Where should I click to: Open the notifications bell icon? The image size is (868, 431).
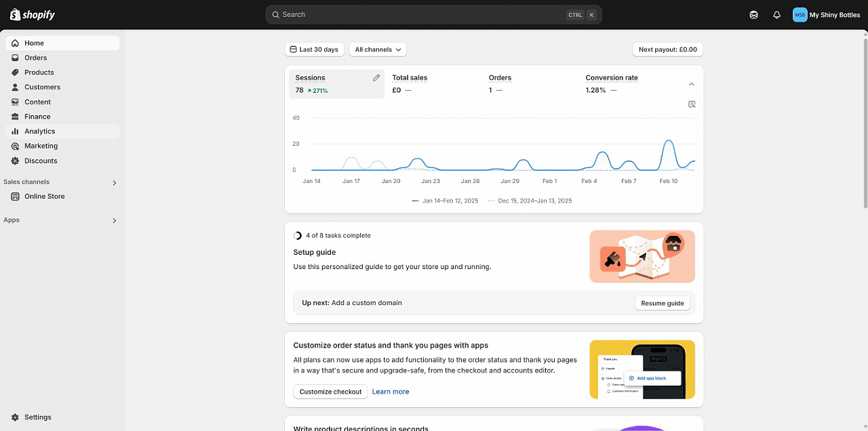(x=776, y=15)
